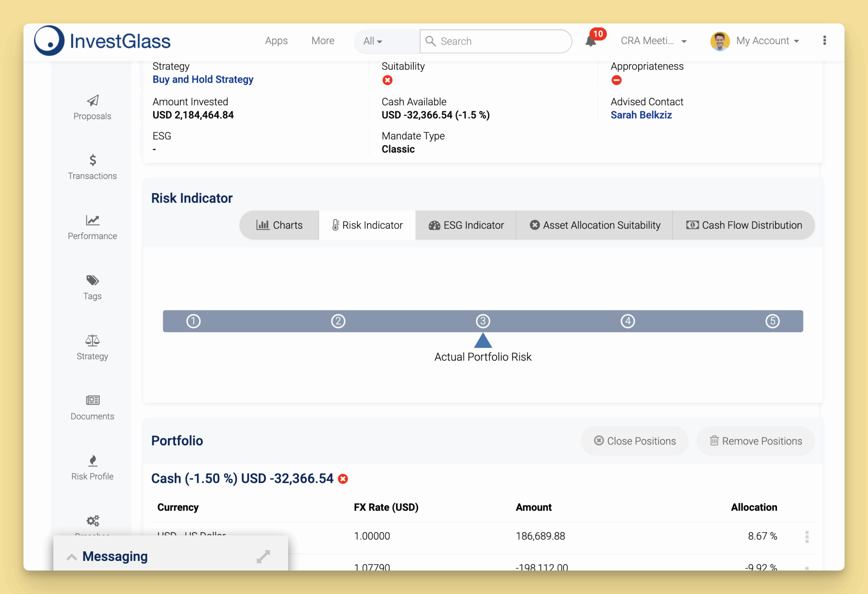
Task: Open Transactions dollar icon in sidebar
Action: click(x=92, y=161)
